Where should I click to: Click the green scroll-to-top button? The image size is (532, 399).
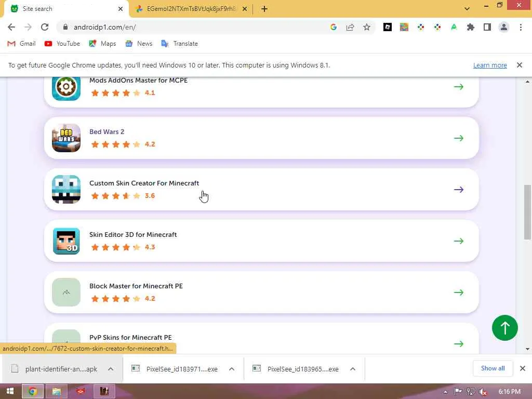[505, 328]
